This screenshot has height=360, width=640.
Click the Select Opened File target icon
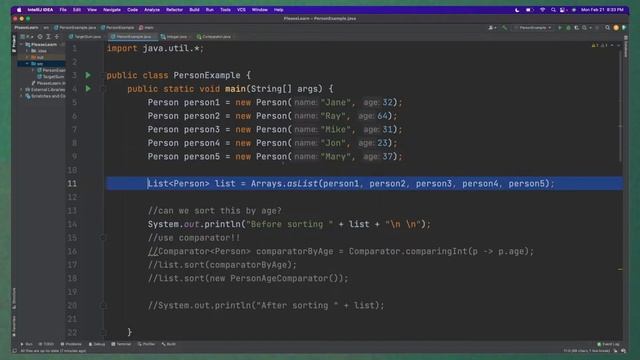coord(40,37)
